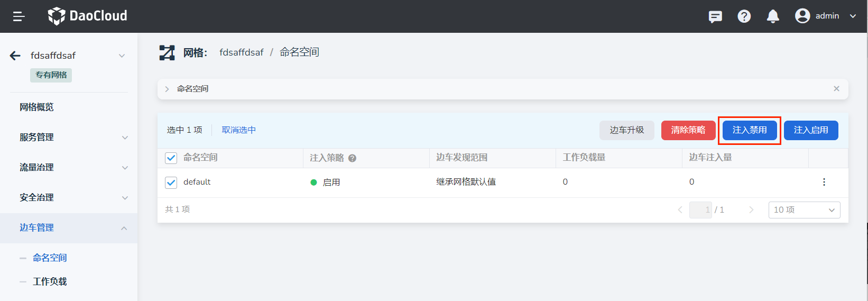Open the help question mark icon
The image size is (868, 301).
(744, 16)
